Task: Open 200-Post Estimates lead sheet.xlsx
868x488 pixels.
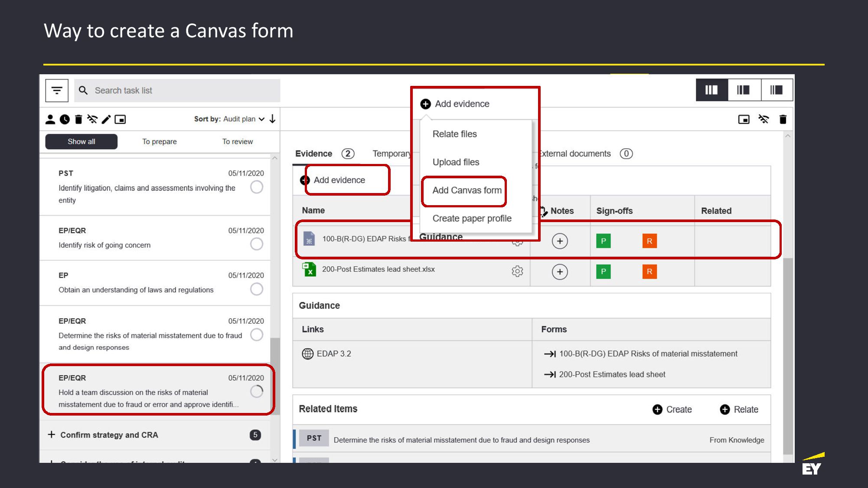Action: 379,269
